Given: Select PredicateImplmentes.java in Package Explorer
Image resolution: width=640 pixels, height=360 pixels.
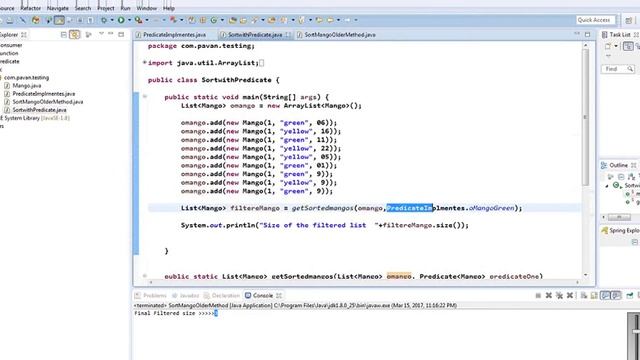Looking at the screenshot, I should click(x=44, y=94).
